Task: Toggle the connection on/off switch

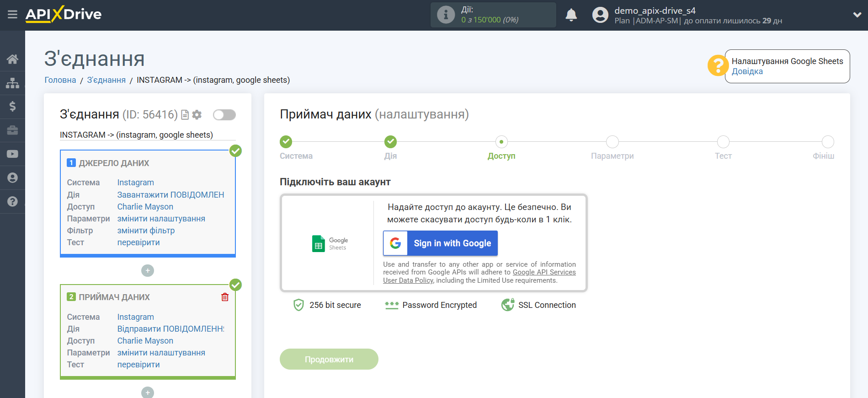Action: click(224, 115)
